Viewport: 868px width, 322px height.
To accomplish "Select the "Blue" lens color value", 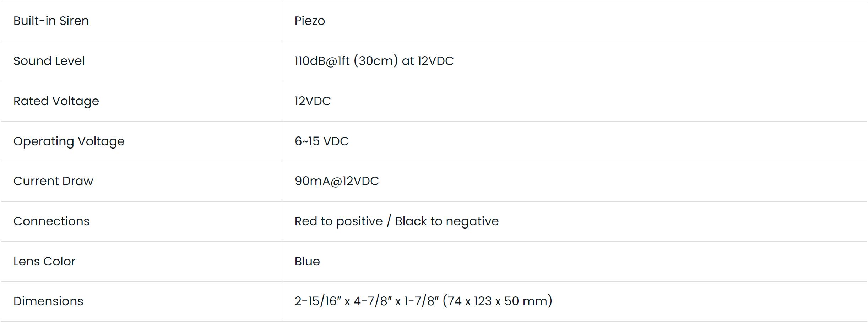I will 307,262.
